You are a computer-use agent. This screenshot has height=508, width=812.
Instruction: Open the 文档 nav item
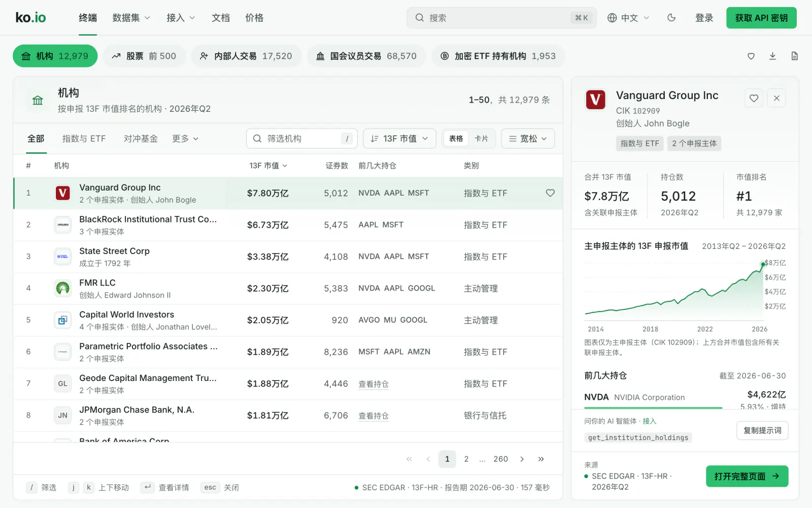click(x=221, y=18)
